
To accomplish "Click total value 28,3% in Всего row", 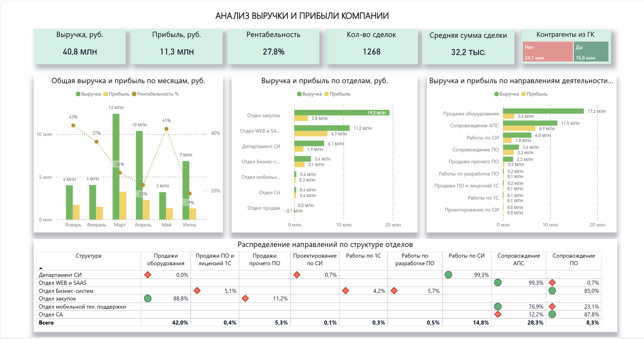I will point(535,323).
